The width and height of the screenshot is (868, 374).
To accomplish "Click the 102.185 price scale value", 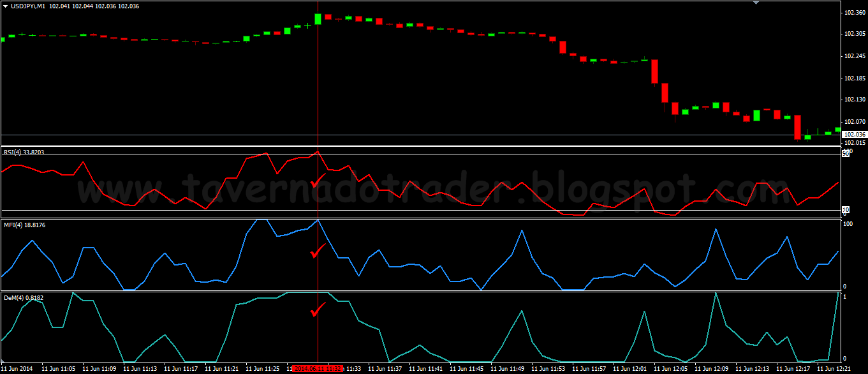I will pyautogui.click(x=854, y=79).
